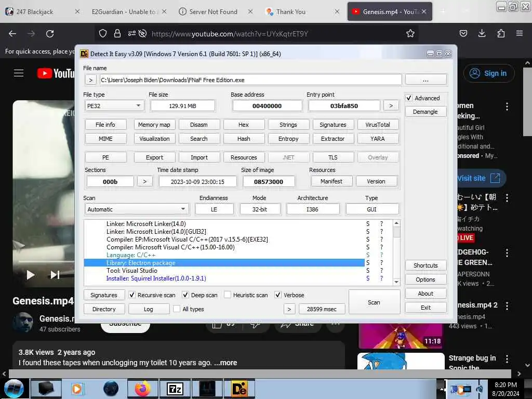Enable All types checkbox
The height and width of the screenshot is (399, 532).
coord(177,309)
